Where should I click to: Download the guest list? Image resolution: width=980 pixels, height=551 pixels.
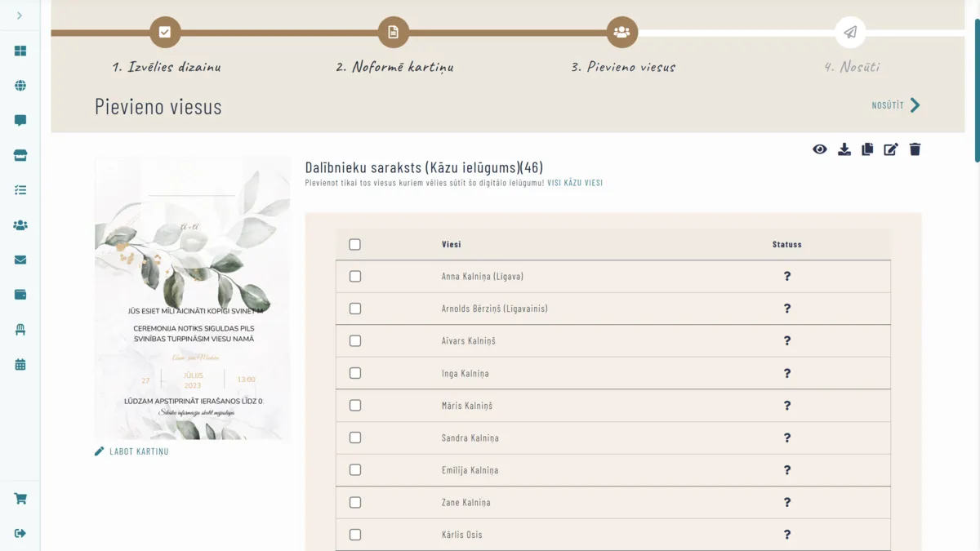(844, 149)
